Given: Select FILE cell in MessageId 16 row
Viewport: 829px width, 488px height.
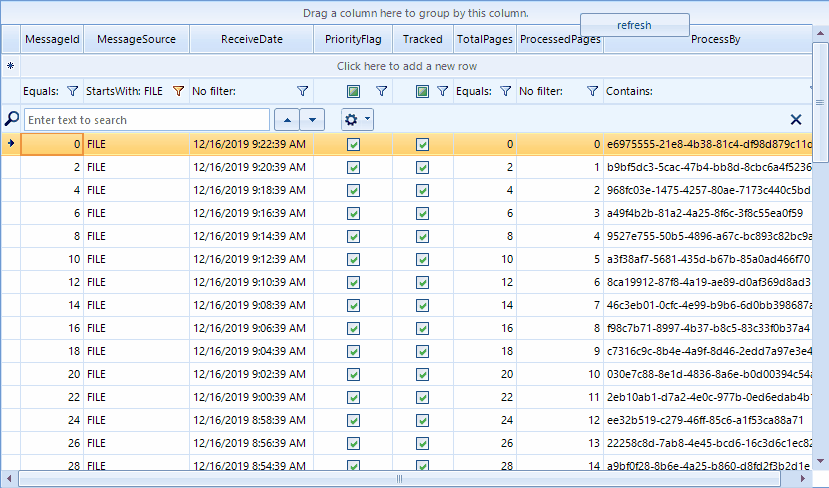Looking at the screenshot, I should [x=136, y=328].
